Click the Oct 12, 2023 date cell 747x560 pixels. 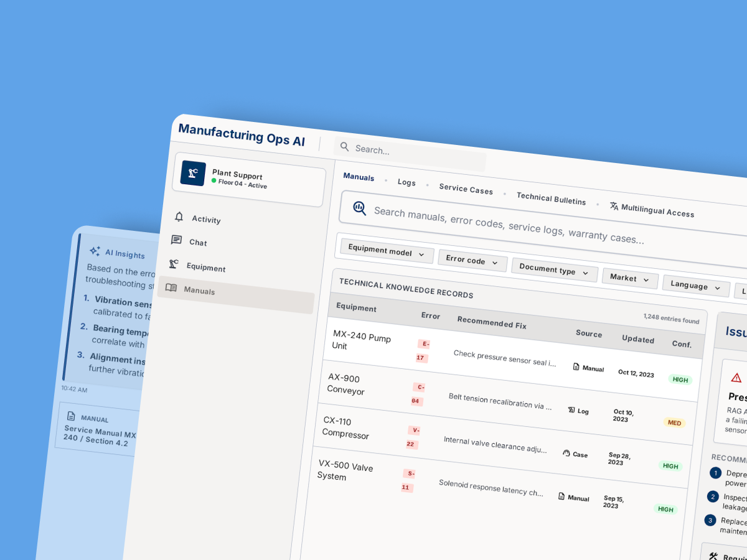pos(636,373)
